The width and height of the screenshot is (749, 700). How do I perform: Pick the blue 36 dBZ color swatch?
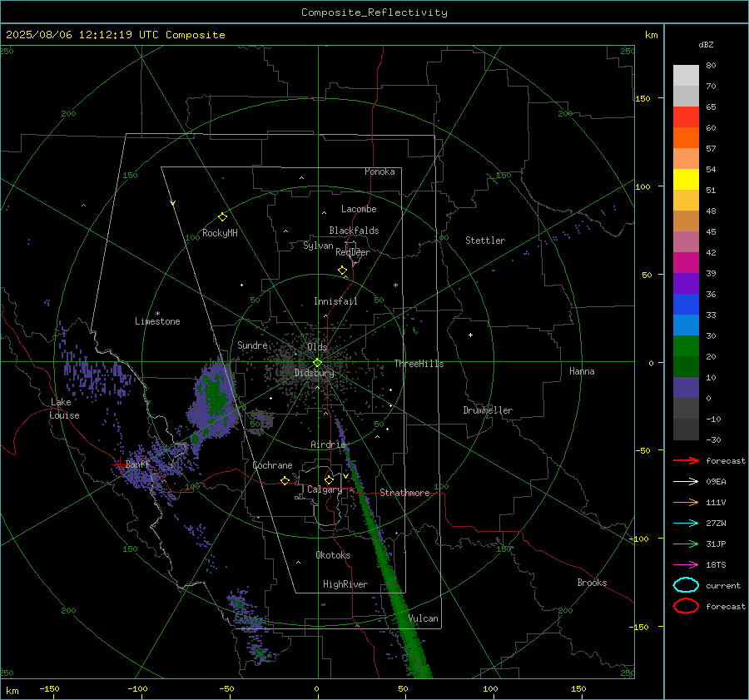coord(686,305)
